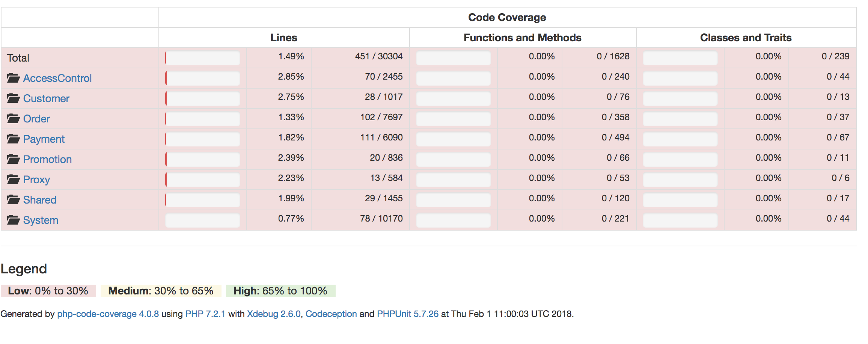Viewport: 868px width, 344px height.
Task: Follow the PHP 7.2.1 link
Action: [205, 314]
